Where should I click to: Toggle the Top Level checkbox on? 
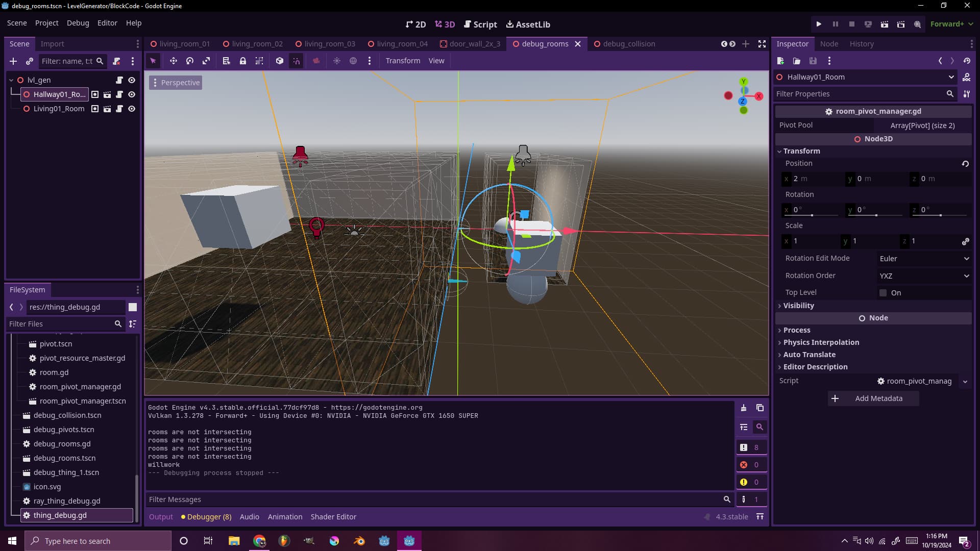tap(884, 292)
